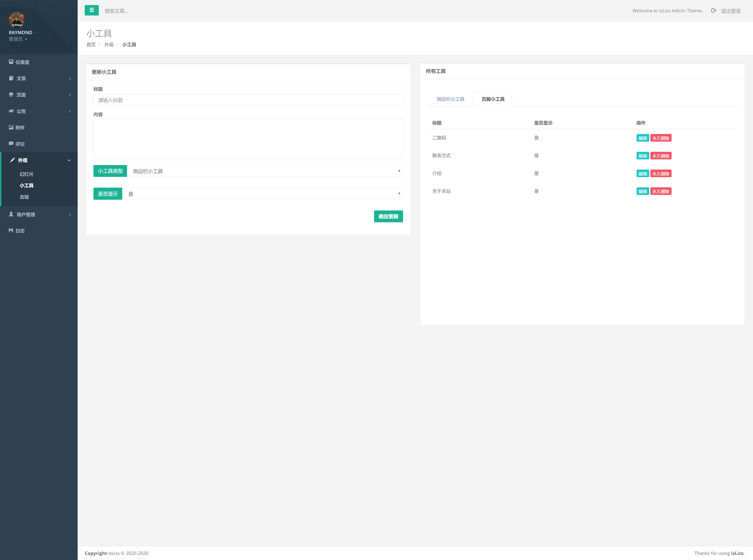
Task: Collapse the Appearance sidebar menu
Action: click(69, 160)
